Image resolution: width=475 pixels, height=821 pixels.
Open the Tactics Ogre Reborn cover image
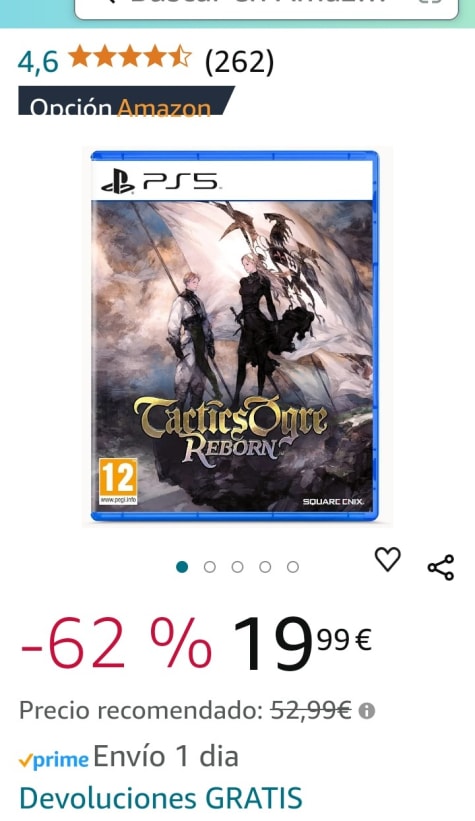[235, 336]
